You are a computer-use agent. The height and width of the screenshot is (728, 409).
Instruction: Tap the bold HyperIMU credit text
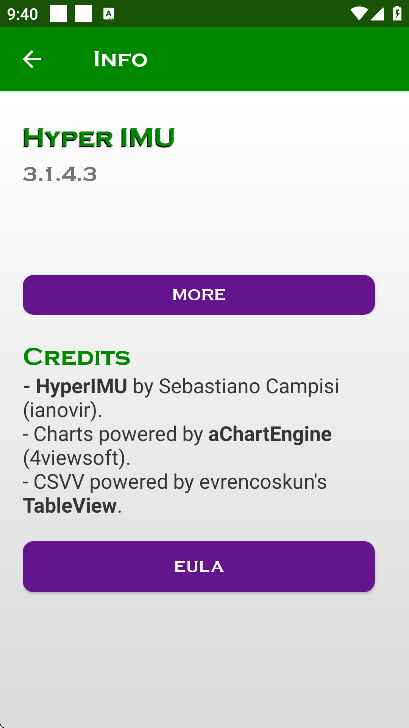tap(81, 386)
